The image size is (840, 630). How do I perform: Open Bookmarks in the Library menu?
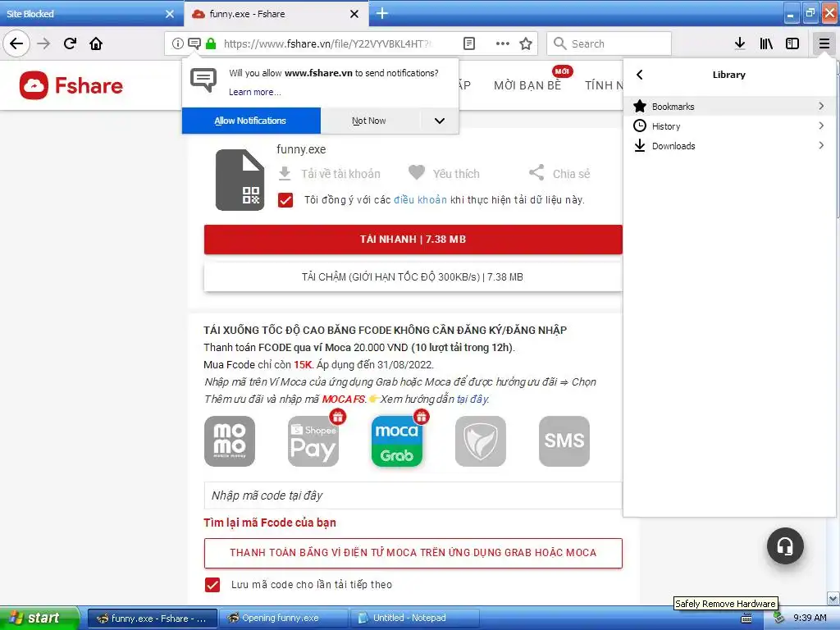pyautogui.click(x=729, y=106)
